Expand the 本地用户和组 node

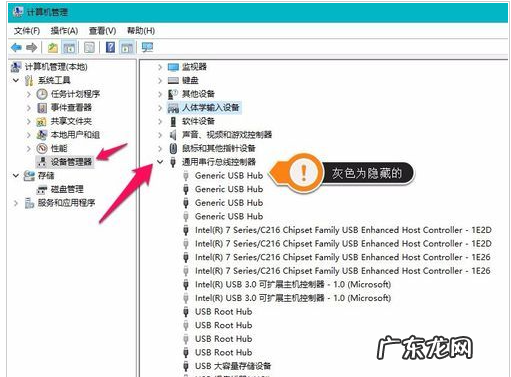[29, 135]
